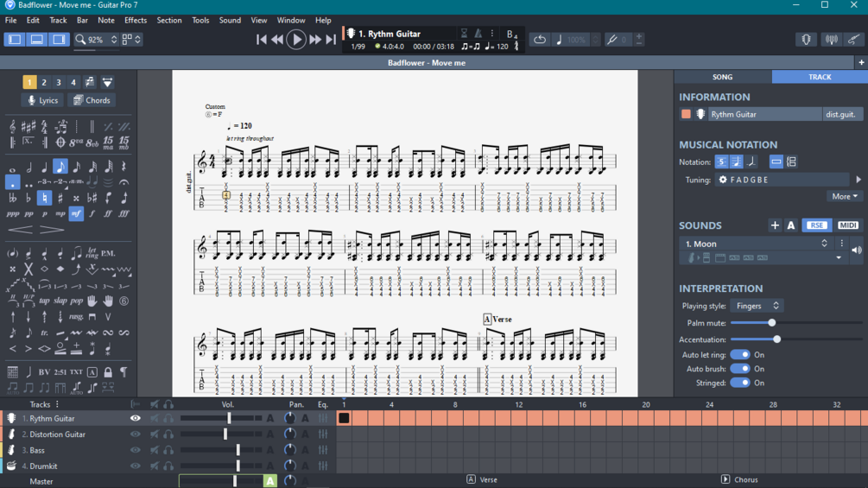868x488 pixels.
Task: Toggle the metronome icon
Action: click(478, 33)
